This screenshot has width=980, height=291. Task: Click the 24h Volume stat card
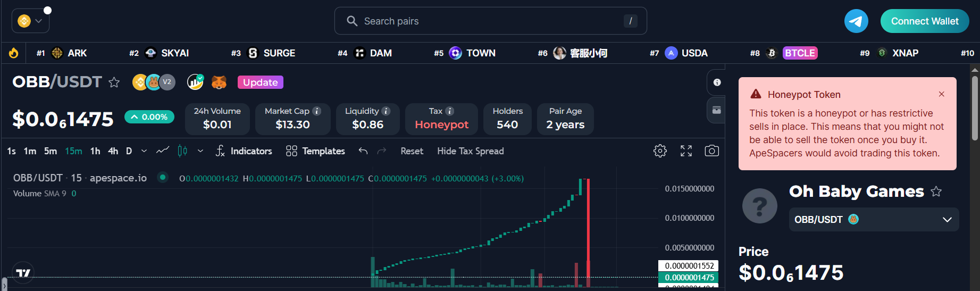coord(217,119)
